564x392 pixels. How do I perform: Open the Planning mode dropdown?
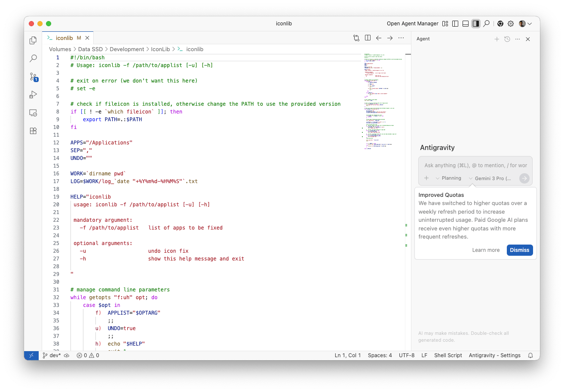tap(448, 178)
